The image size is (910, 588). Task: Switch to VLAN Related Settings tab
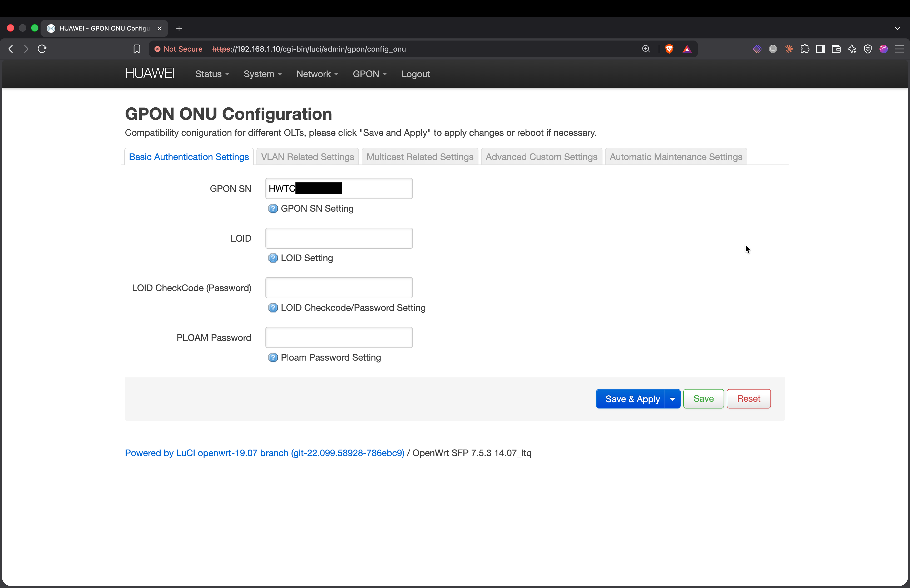point(307,157)
